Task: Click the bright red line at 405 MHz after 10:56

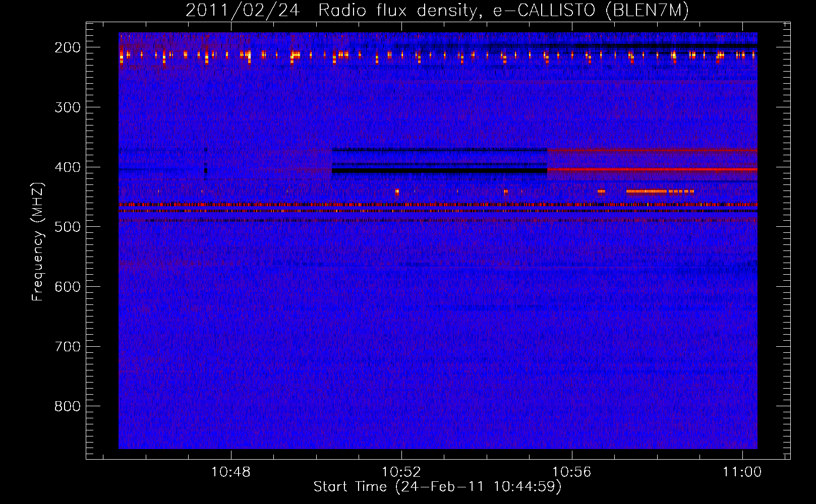Action: 652,169
